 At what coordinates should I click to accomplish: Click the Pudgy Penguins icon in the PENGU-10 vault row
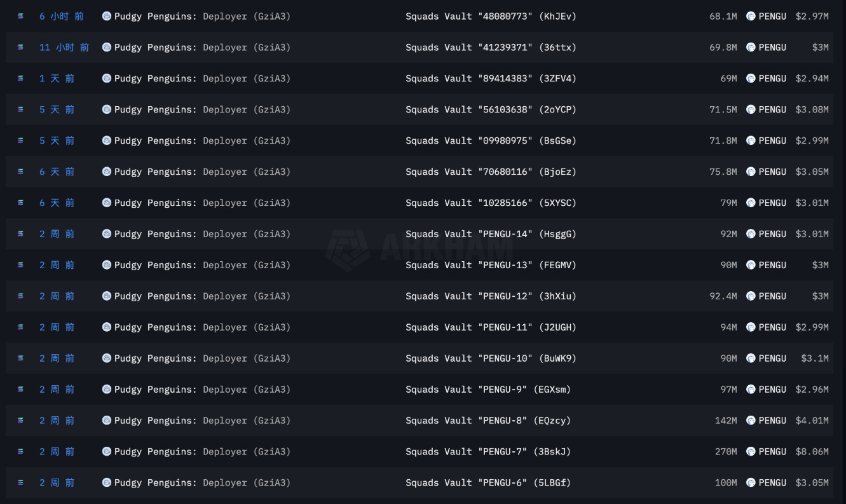107,358
